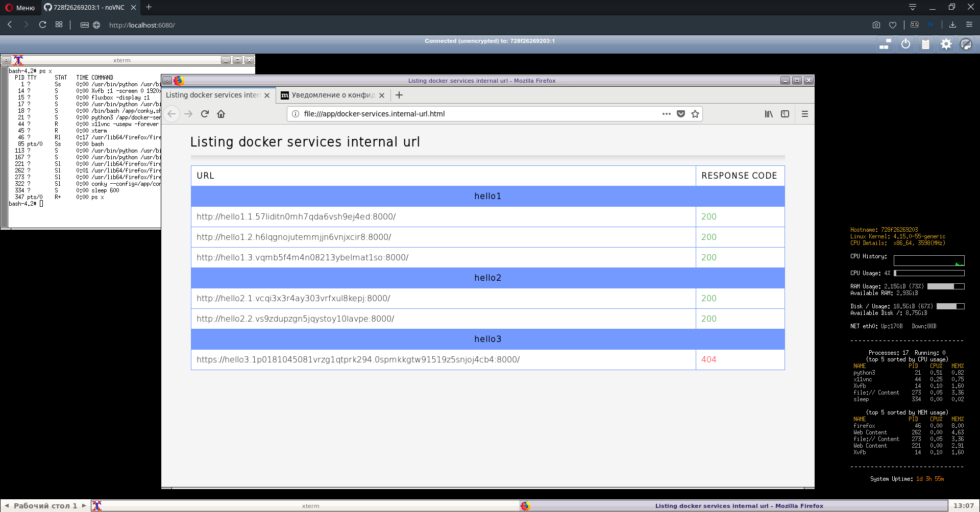Activate xterm from the bottom taskbar
Image resolution: width=980 pixels, height=512 pixels.
pyautogui.click(x=305, y=506)
